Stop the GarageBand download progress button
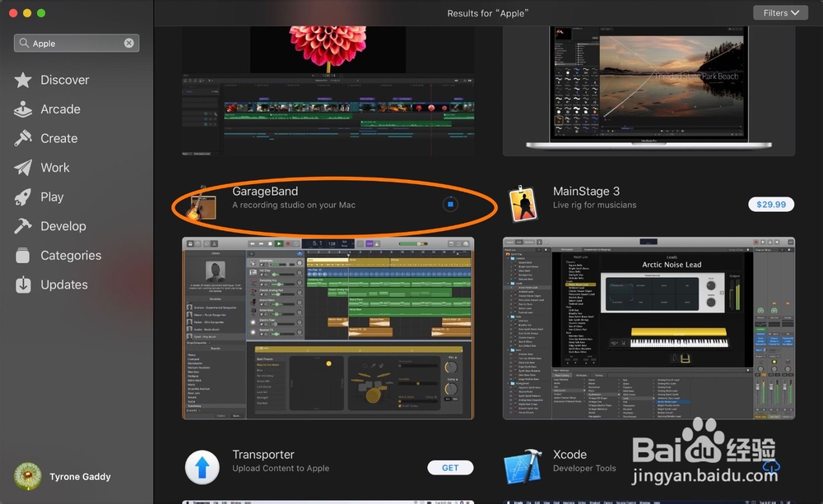The height and width of the screenshot is (504, 823). pyautogui.click(x=450, y=204)
